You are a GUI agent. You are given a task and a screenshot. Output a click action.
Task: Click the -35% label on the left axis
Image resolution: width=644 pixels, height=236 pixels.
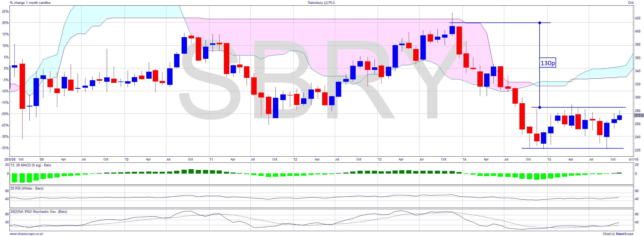point(5,148)
